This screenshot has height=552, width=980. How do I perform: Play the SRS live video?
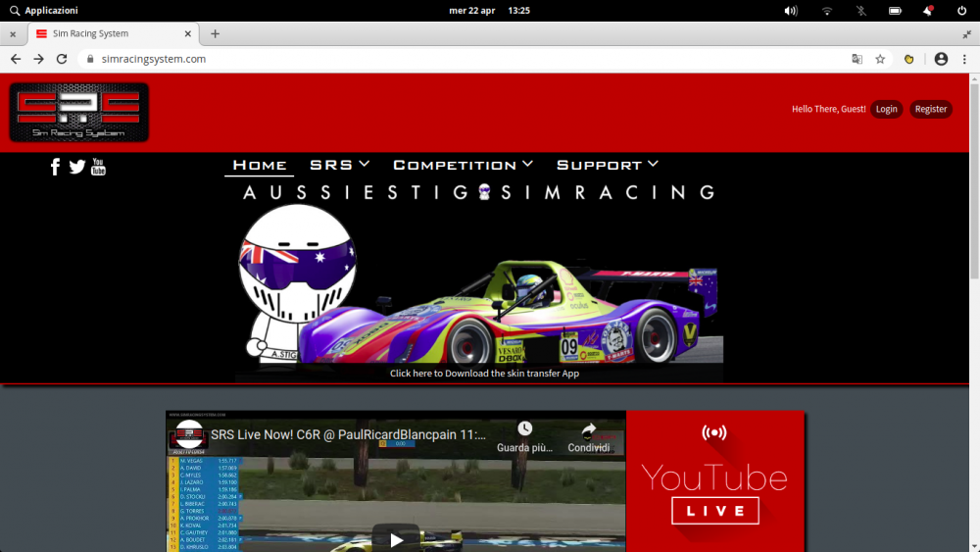pos(396,539)
